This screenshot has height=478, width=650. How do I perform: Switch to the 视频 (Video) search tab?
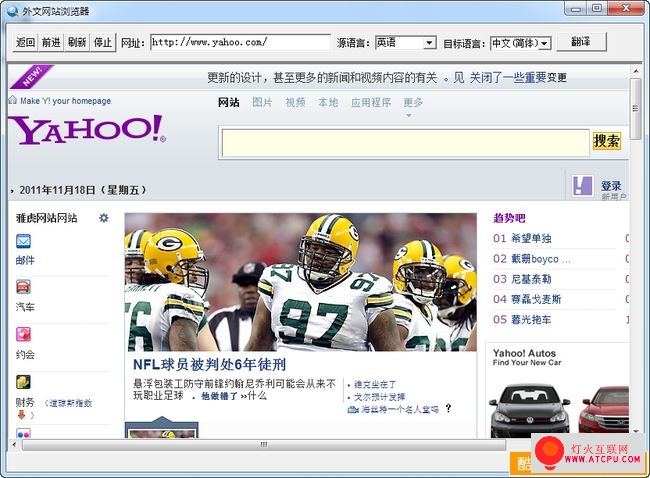point(295,103)
